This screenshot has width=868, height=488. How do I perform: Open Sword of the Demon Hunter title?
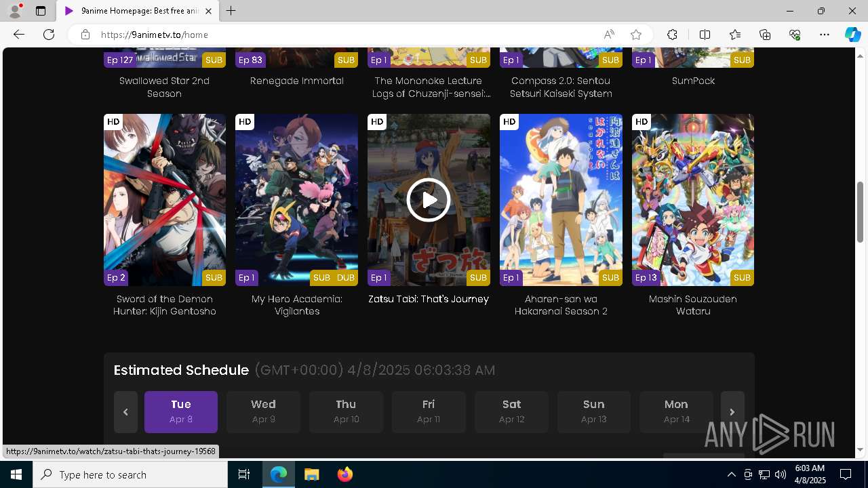(165, 305)
